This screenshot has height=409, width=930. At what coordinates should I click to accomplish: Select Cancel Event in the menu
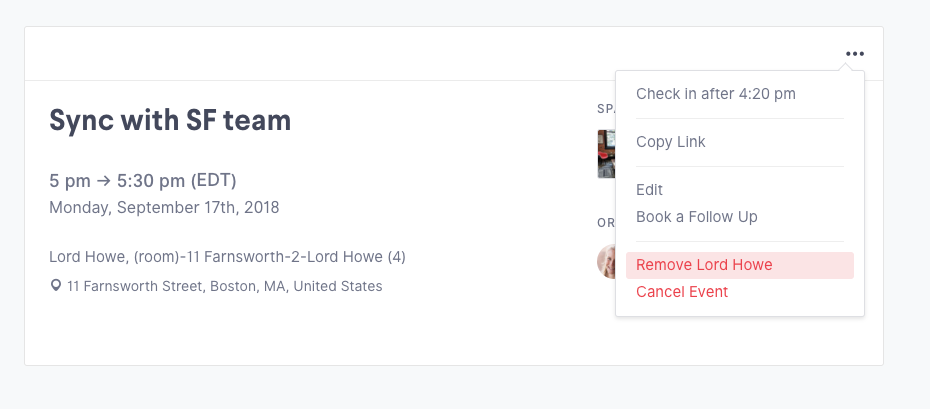coord(682,292)
